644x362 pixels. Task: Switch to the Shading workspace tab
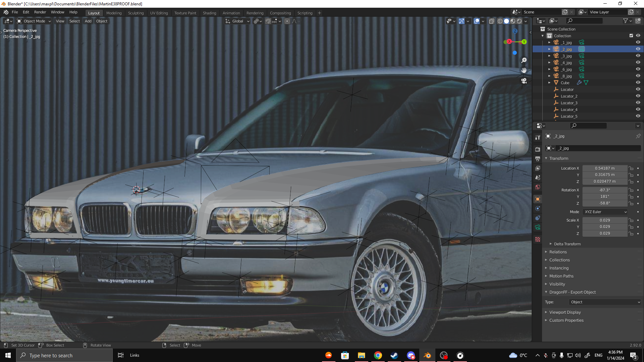pyautogui.click(x=209, y=13)
